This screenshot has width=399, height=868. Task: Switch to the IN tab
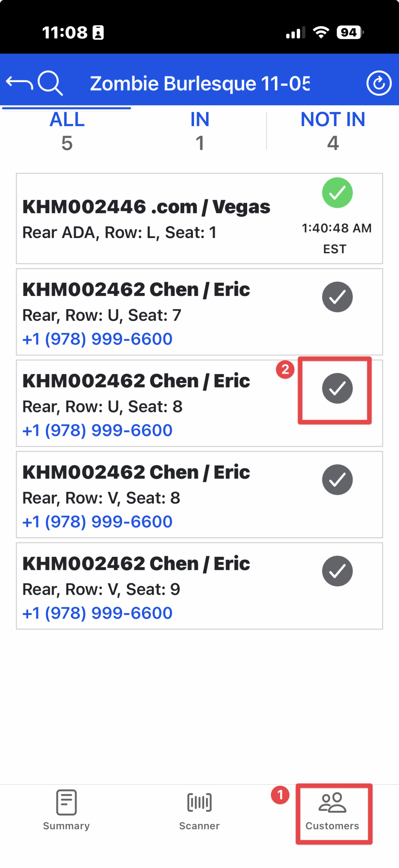[x=200, y=131]
